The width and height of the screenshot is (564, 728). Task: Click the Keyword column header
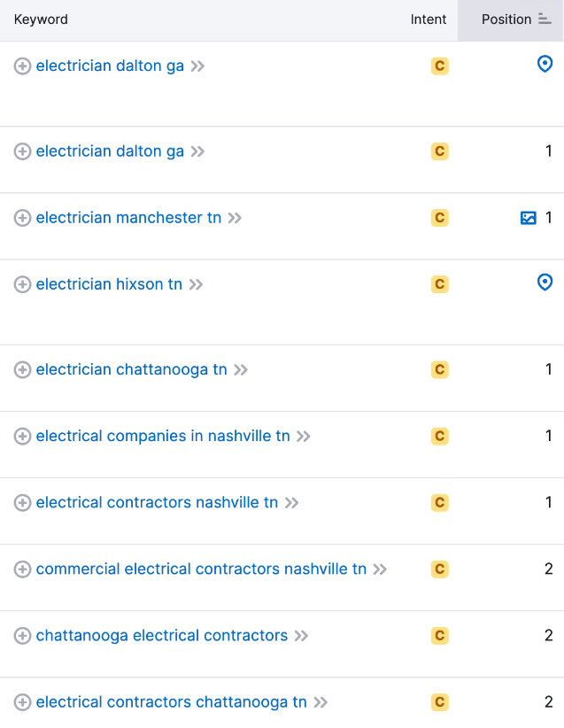coord(41,19)
